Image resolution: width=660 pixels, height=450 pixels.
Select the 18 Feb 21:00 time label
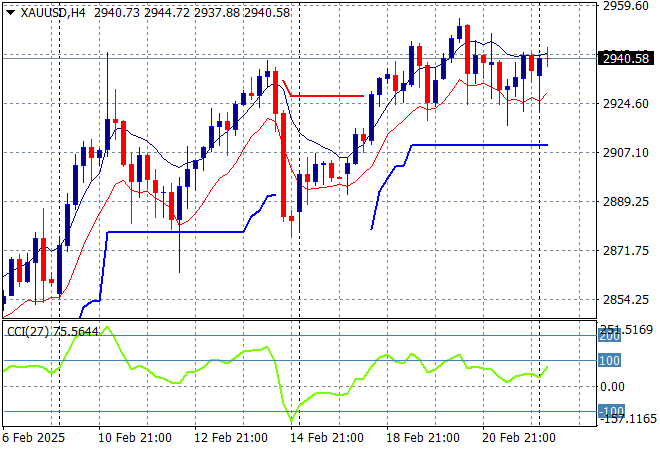[x=423, y=438]
